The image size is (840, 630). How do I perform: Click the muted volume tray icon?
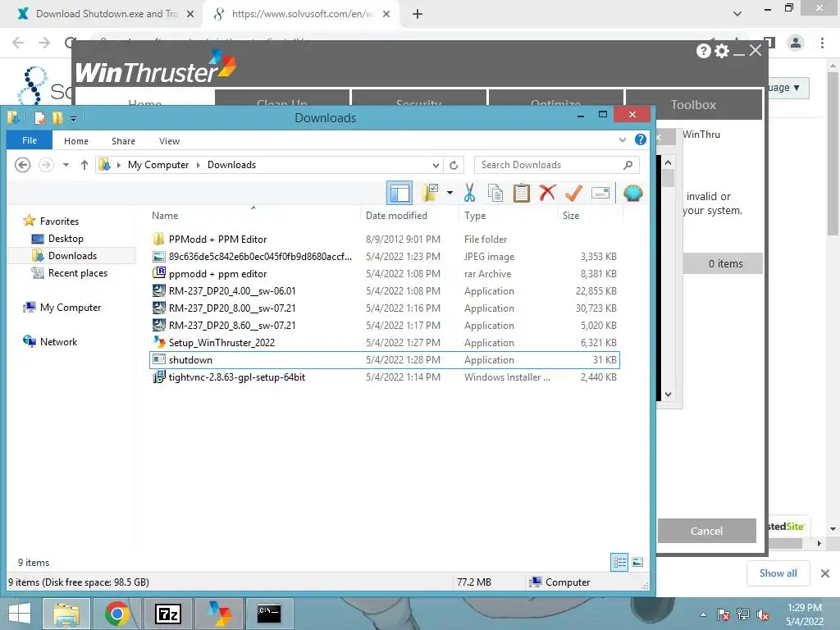(763, 615)
